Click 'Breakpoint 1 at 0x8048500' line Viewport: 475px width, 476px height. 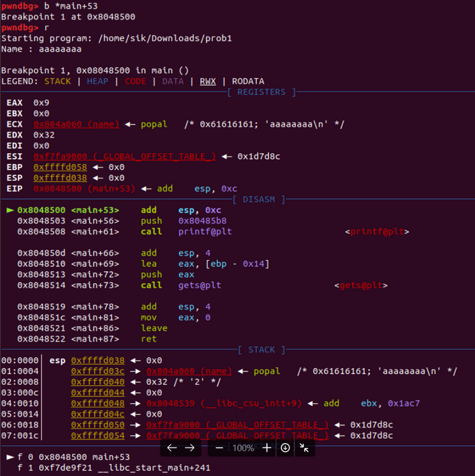[x=68, y=17]
